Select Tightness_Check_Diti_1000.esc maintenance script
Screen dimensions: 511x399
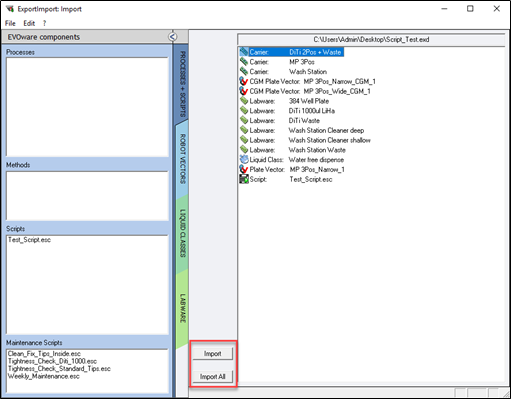pyautogui.click(x=52, y=361)
